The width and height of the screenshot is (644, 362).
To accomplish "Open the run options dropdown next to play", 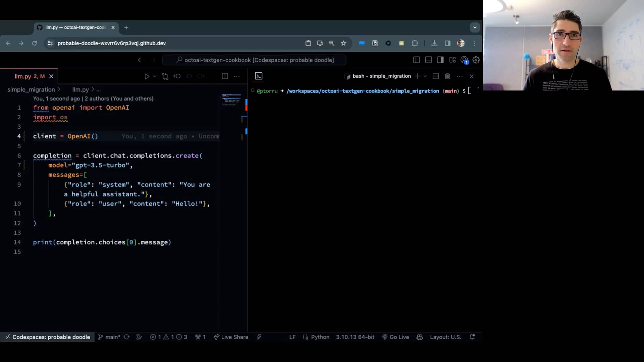I will [x=154, y=76].
